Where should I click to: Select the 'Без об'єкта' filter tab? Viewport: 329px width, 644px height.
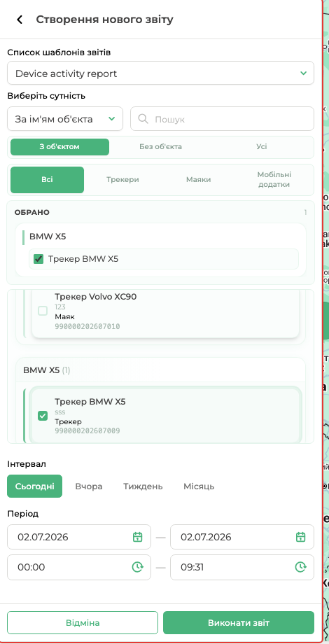(160, 147)
